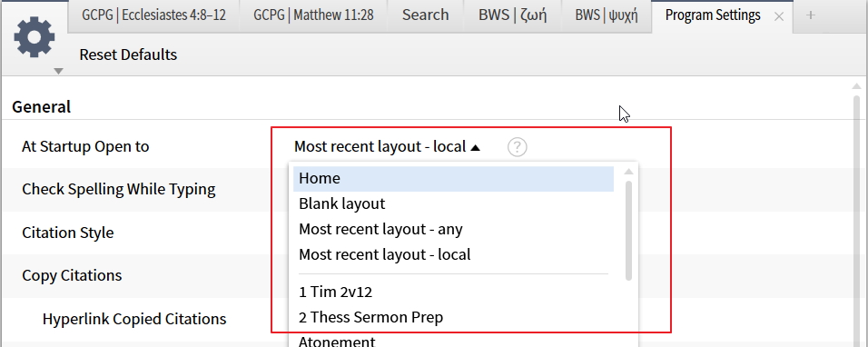Open the gear settings panel menu
Screen dimensions: 868x347
pos(35,36)
